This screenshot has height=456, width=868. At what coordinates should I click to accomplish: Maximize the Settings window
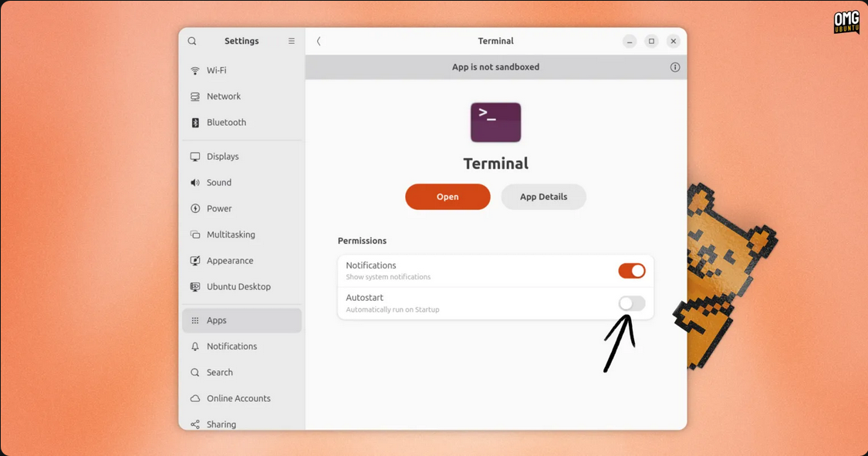click(651, 41)
